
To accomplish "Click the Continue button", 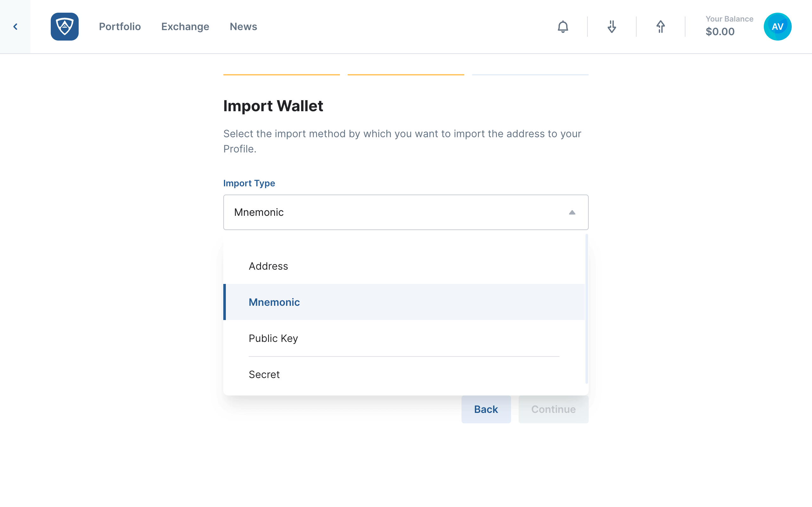I will tap(553, 409).
